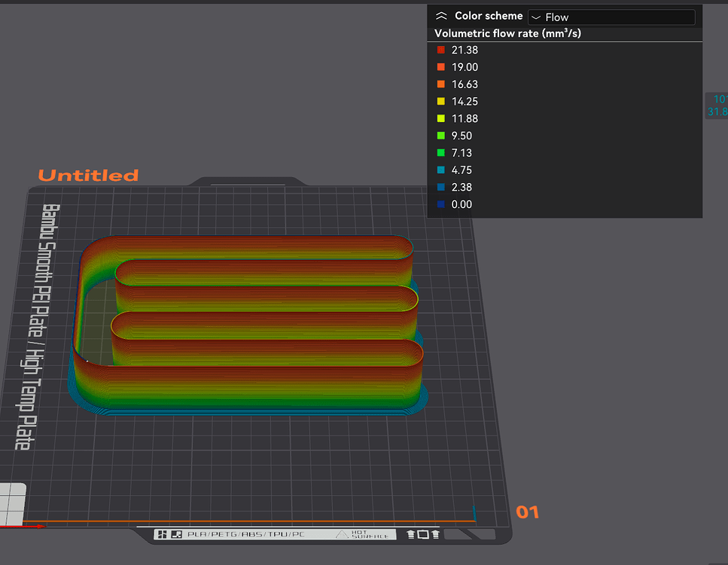Select the 21.38 legend value text
728x565 pixels.
pyautogui.click(x=465, y=50)
